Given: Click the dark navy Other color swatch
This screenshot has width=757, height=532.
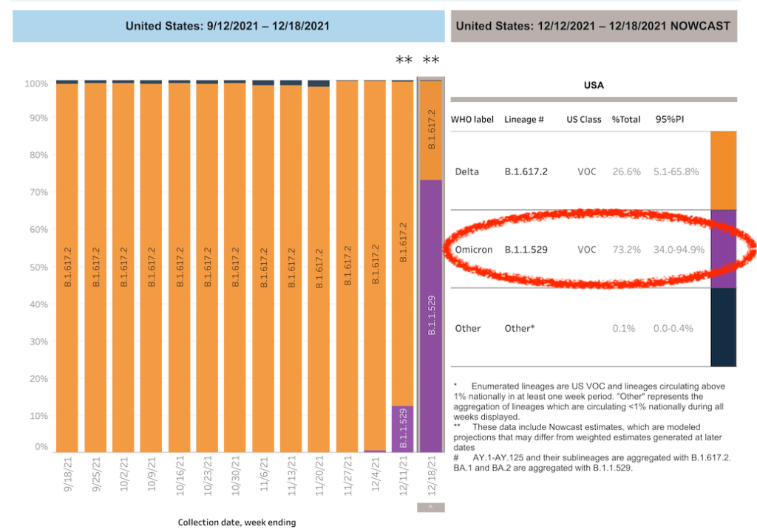Looking at the screenshot, I should coord(722,327).
